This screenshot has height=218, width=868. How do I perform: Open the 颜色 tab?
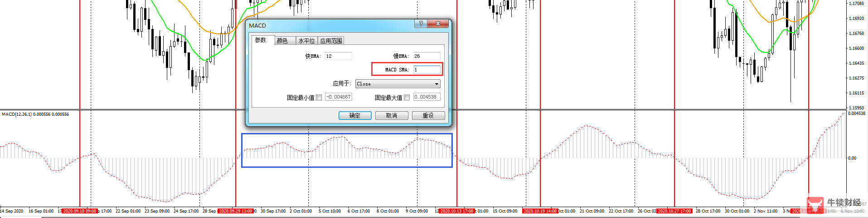[x=285, y=41]
